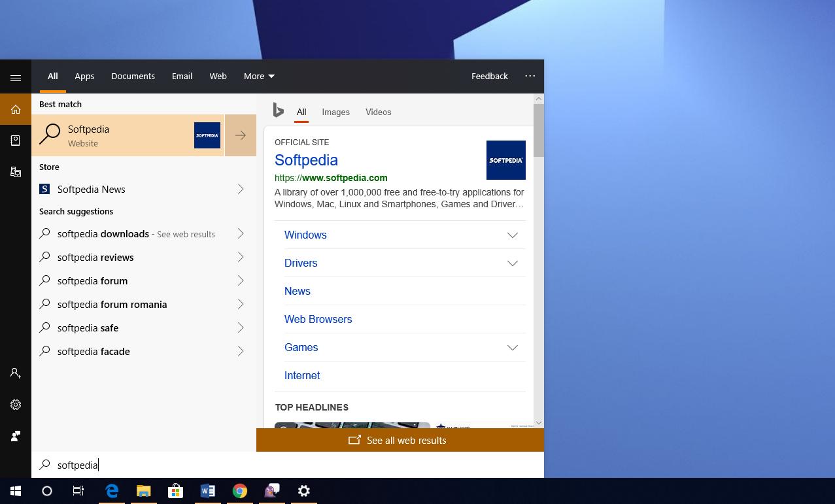This screenshot has width=835, height=504.
Task: Open Task View on the taskbar
Action: 78,491
